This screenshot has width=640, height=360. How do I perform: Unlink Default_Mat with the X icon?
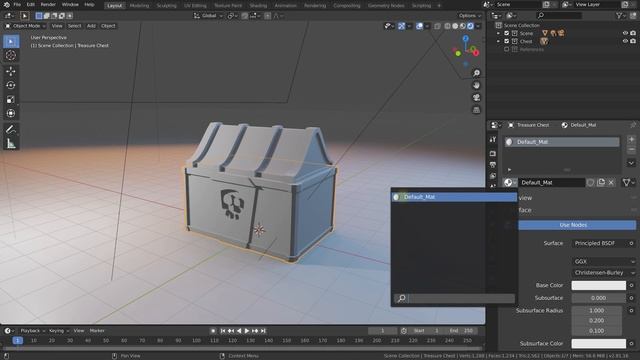point(611,182)
